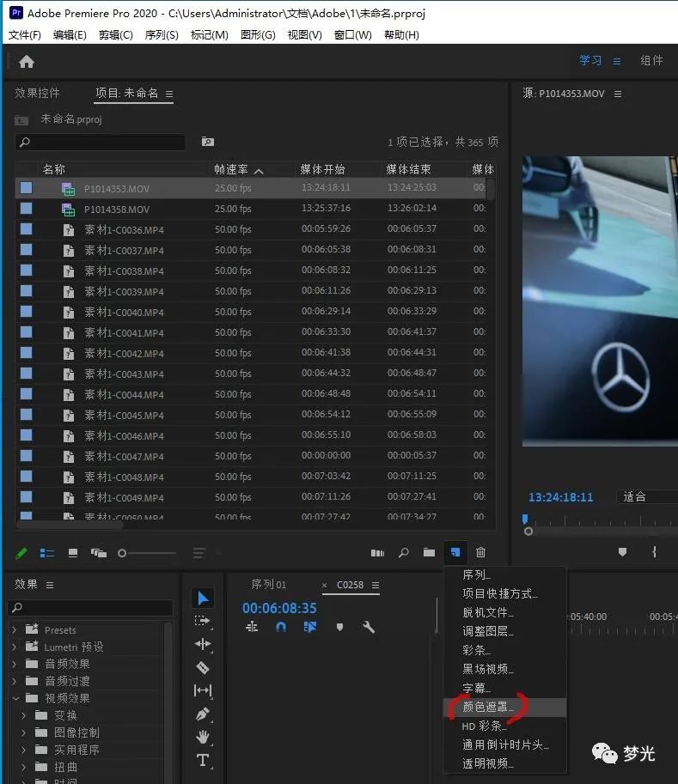Click the 帧速率 column header
The width and height of the screenshot is (678, 784).
coord(232,170)
